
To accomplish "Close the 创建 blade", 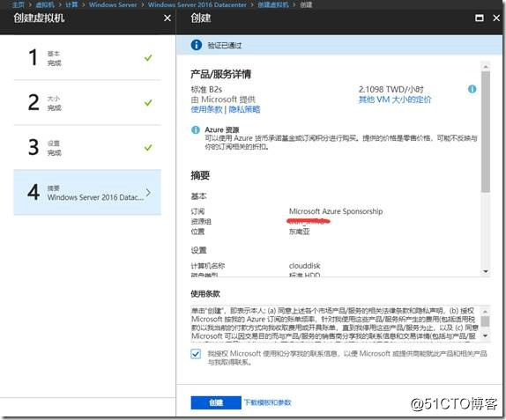I will pos(496,18).
